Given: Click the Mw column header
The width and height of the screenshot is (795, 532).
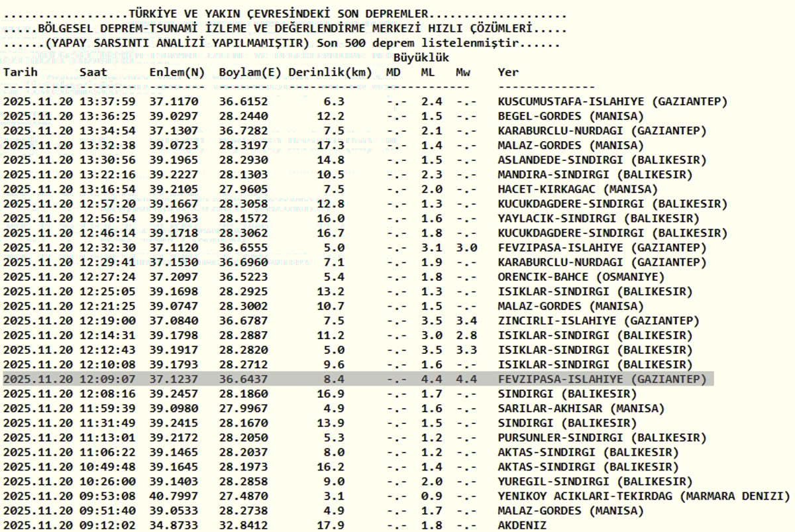Looking at the screenshot, I should coord(462,72).
